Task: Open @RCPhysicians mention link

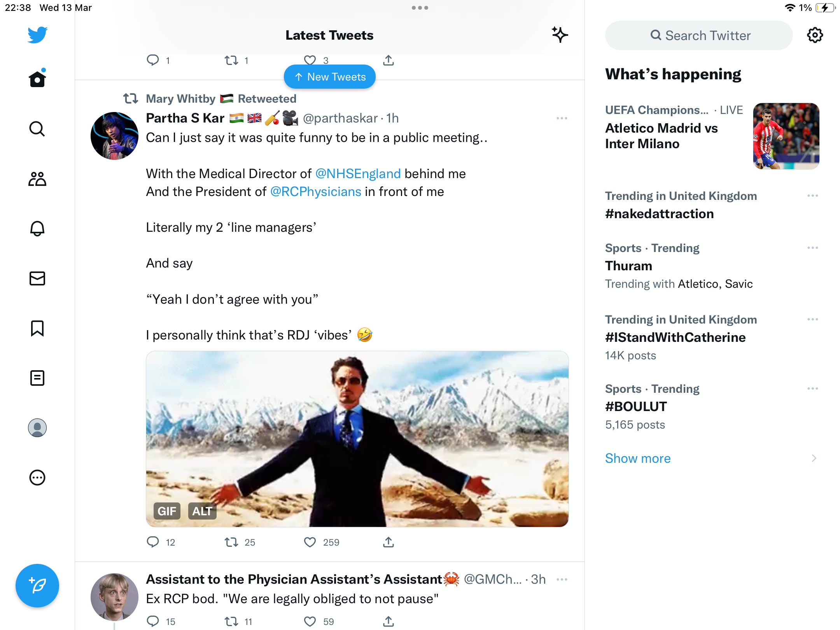Action: [316, 191]
